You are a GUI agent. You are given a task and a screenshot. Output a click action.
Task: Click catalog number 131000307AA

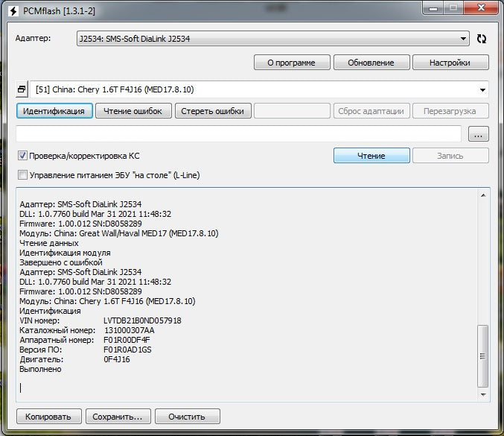pyautogui.click(x=130, y=330)
